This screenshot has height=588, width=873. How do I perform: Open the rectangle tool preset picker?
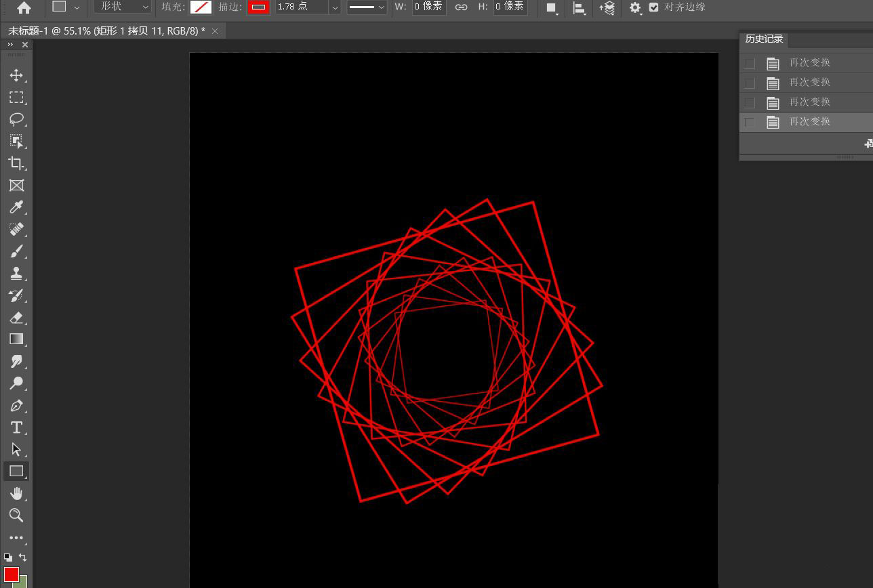(66, 7)
